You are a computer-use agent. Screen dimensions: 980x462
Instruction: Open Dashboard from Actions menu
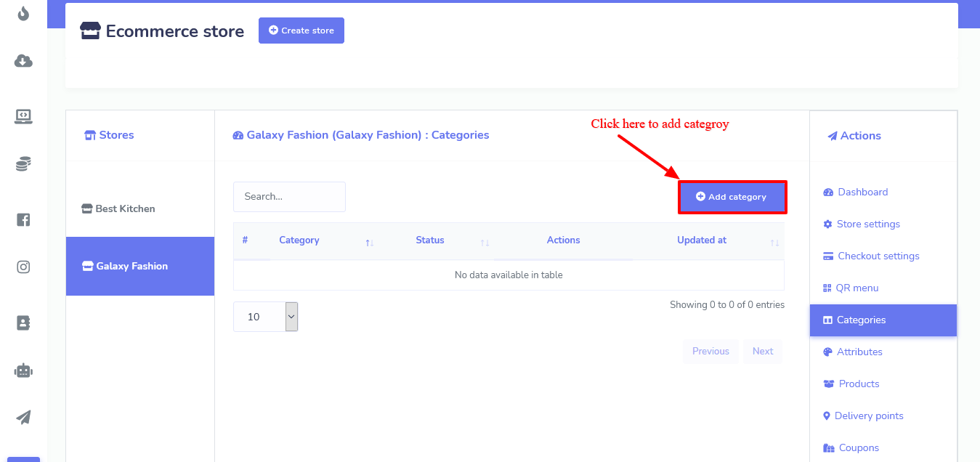[x=883, y=192]
